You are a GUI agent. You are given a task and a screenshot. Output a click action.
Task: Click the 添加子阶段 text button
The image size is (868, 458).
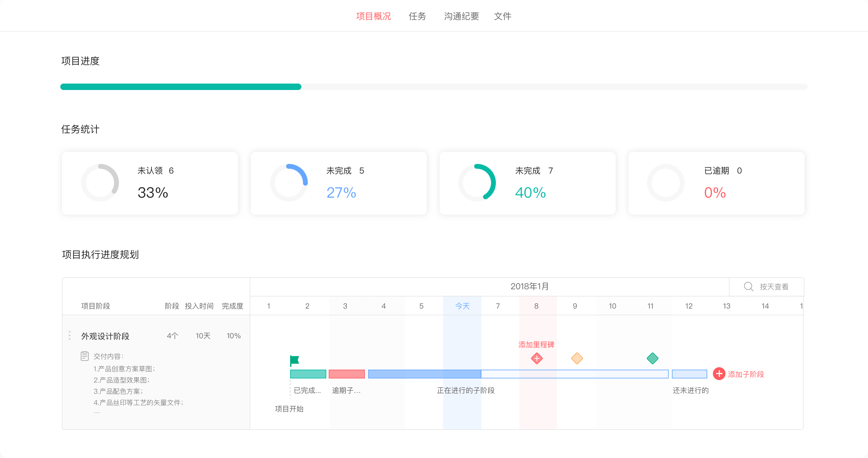pos(746,374)
